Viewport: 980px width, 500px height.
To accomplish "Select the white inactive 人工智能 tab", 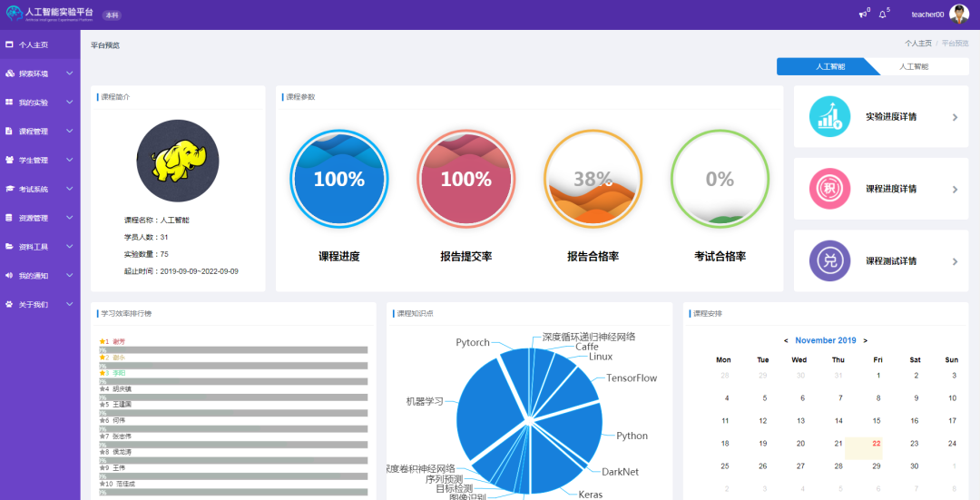I will point(914,66).
